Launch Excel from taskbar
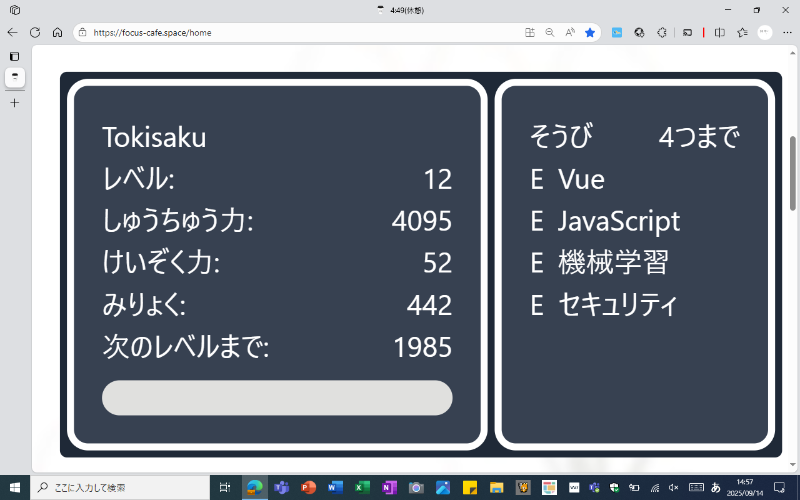 [x=362, y=488]
